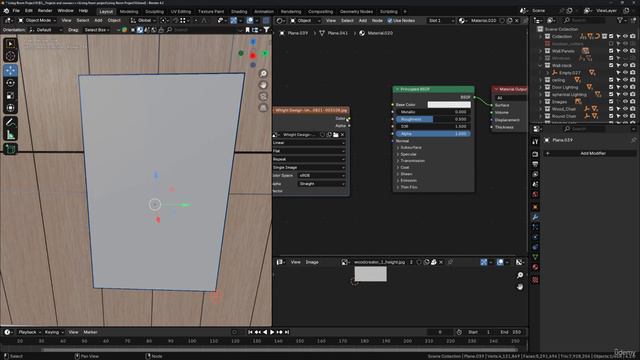Image resolution: width=640 pixels, height=360 pixels.
Task: Select the Annotate pencil tool
Action: click(x=11, y=122)
